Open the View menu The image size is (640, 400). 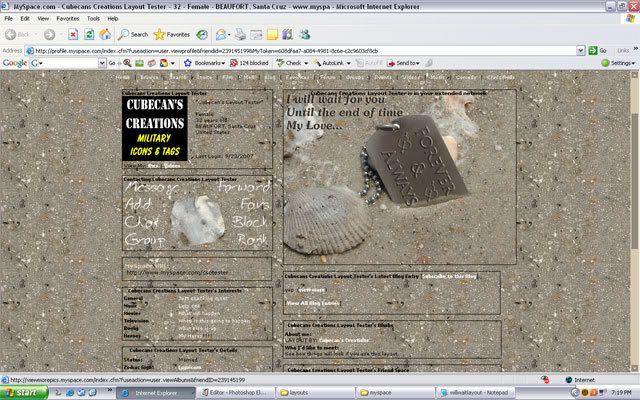pyautogui.click(x=43, y=18)
